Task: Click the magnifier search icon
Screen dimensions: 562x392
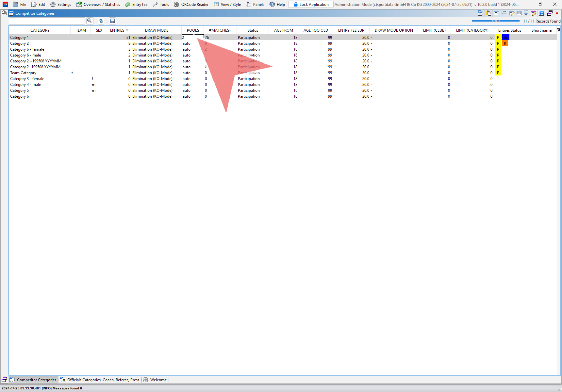Action: pyautogui.click(x=90, y=21)
